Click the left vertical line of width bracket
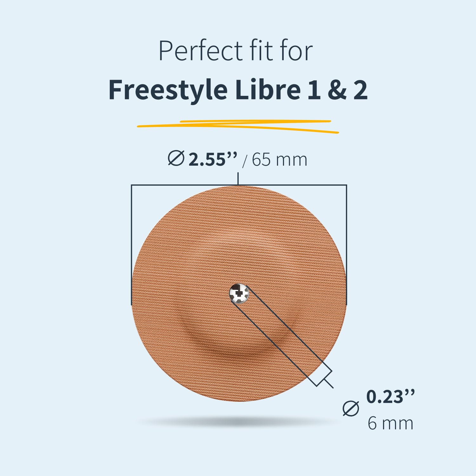This screenshot has width=476, height=476. tap(131, 244)
